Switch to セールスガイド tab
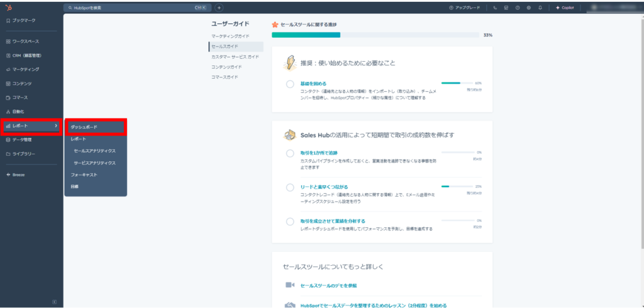Image resolution: width=644 pixels, height=308 pixels. tap(235, 47)
